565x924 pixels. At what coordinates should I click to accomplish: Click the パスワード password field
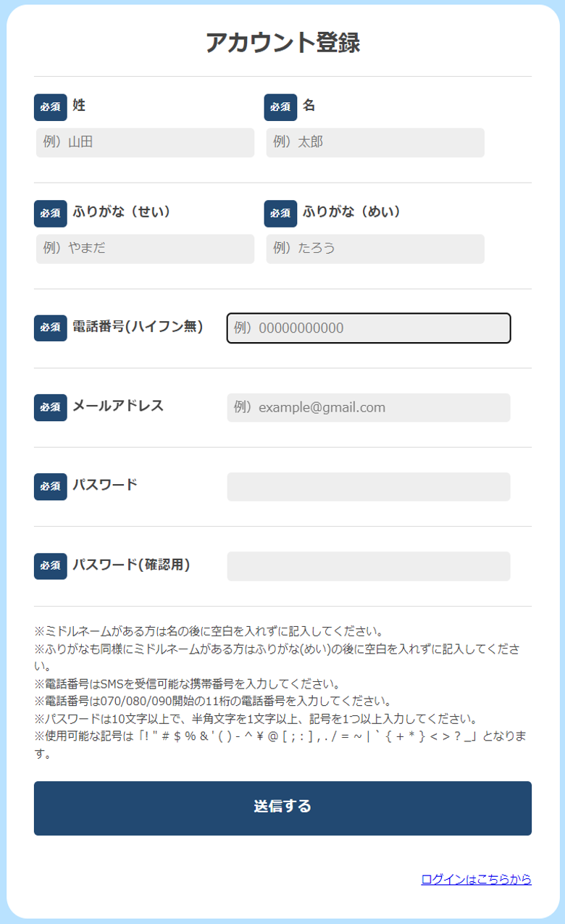[369, 487]
